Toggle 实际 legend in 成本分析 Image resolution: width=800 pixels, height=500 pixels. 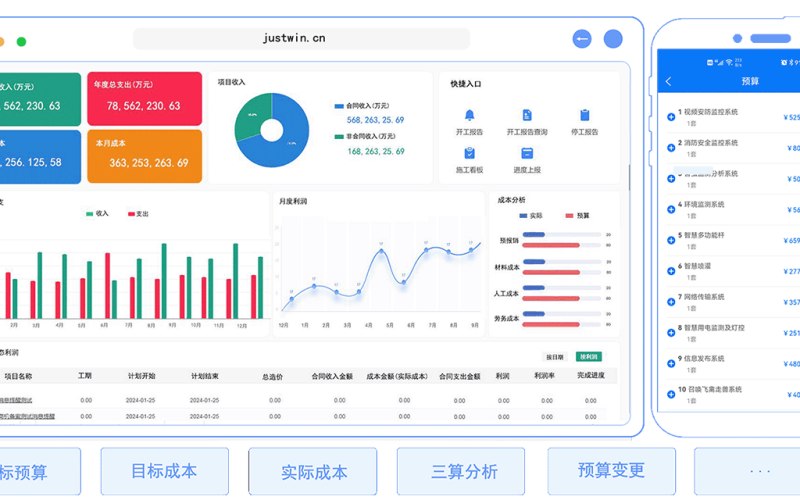[531, 216]
